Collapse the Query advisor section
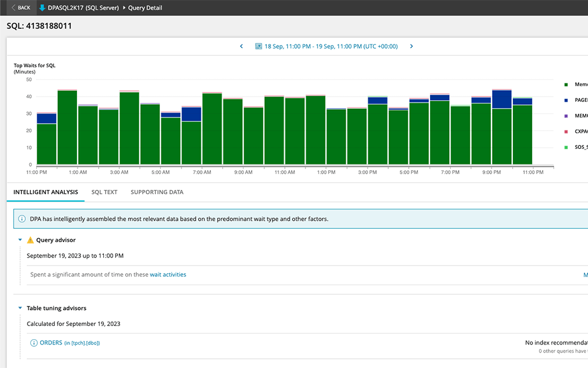The width and height of the screenshot is (588, 368). [x=21, y=240]
